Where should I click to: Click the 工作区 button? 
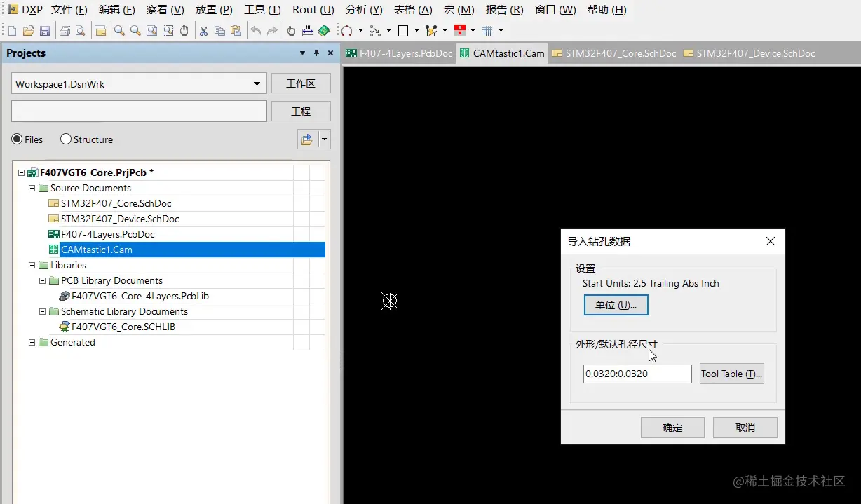pos(301,83)
